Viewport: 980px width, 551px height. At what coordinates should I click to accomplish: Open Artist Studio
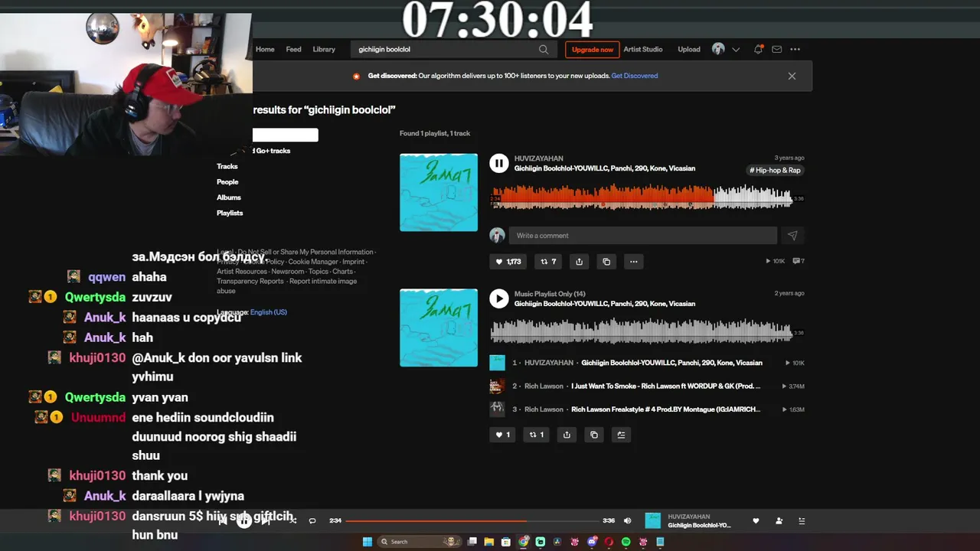click(643, 50)
